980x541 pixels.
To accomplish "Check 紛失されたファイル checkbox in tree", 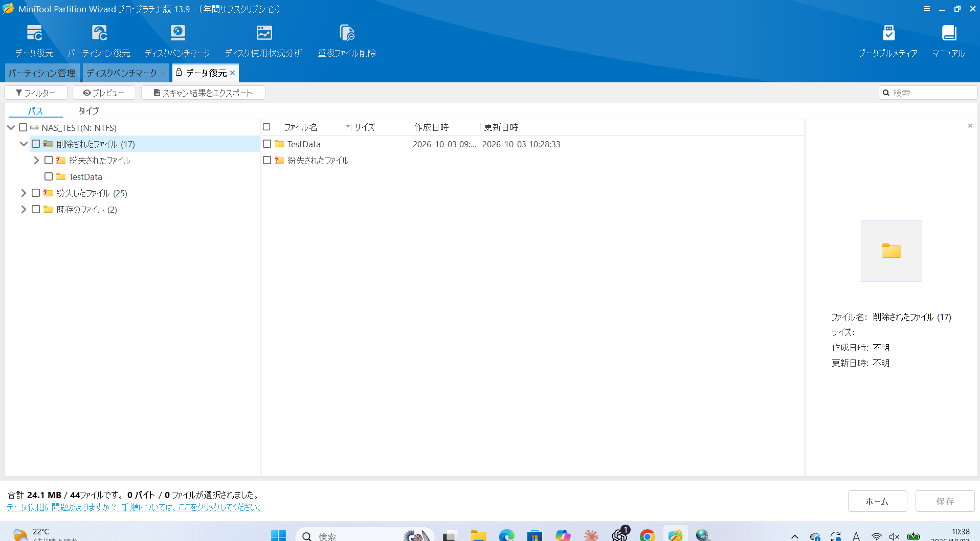I will pyautogui.click(x=49, y=161).
